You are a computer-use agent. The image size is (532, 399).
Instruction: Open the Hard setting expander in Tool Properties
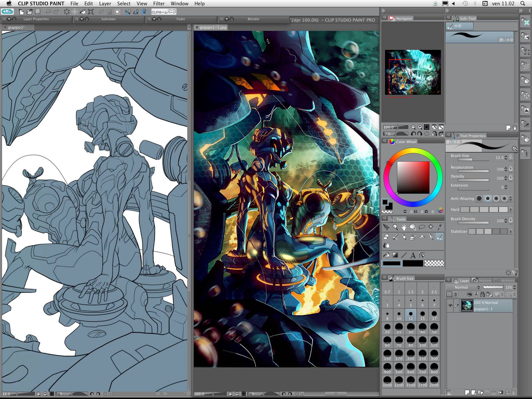click(x=511, y=209)
